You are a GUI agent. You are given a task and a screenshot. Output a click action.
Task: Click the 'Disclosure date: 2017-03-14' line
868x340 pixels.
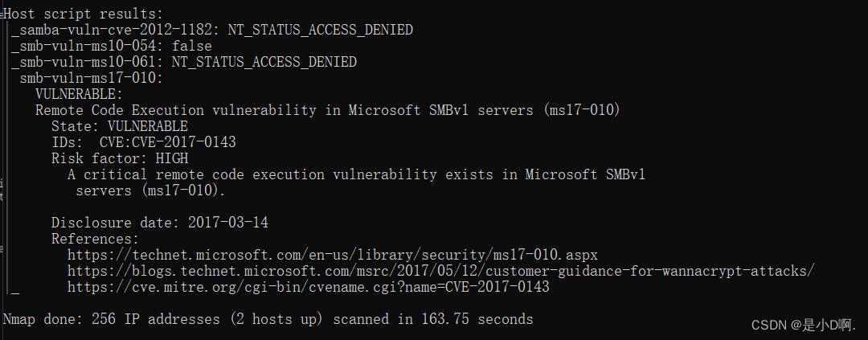click(160, 223)
